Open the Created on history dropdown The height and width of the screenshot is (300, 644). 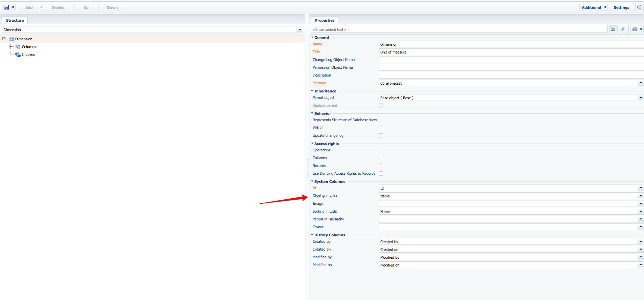(x=641, y=250)
